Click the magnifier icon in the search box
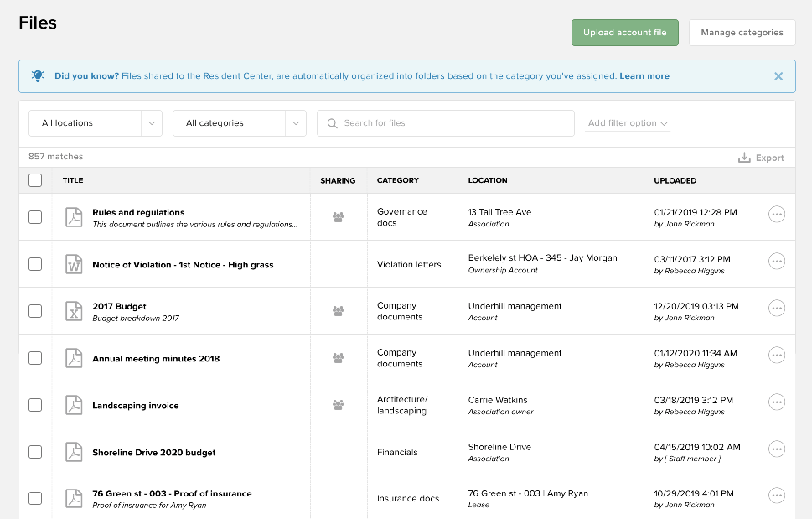Screen dimensions: 812x519 click(x=333, y=123)
